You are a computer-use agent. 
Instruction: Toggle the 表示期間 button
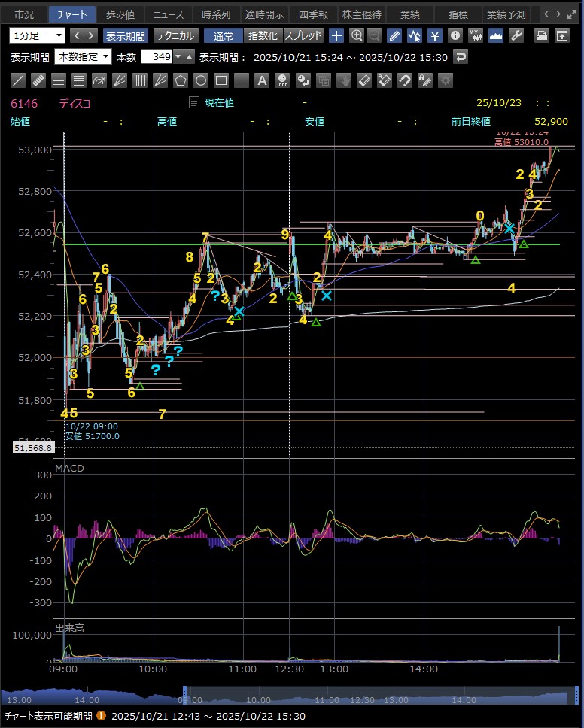tap(126, 35)
